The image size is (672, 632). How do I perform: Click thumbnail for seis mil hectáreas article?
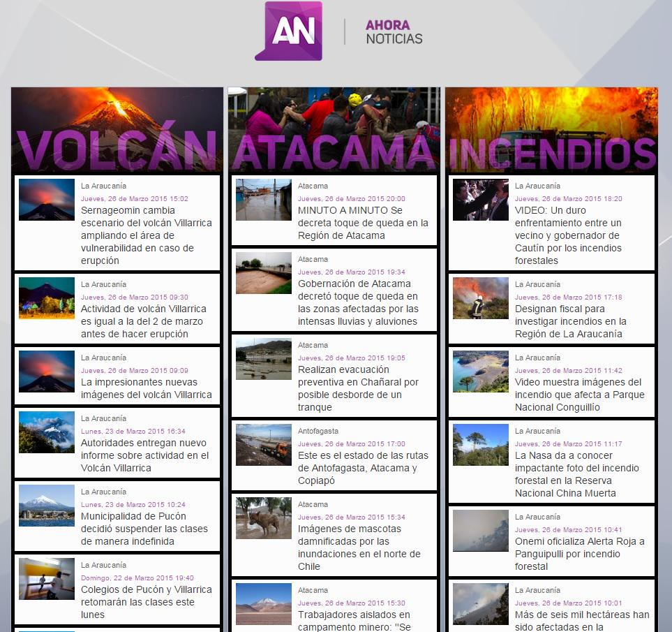coord(481,603)
